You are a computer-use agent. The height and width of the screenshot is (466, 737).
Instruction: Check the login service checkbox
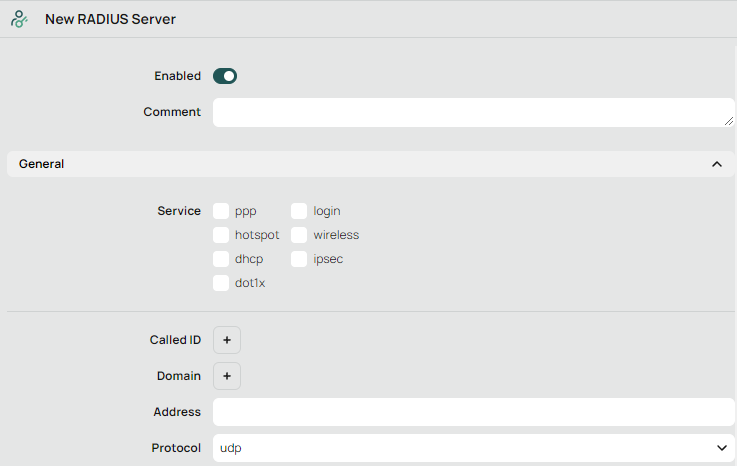(x=299, y=211)
